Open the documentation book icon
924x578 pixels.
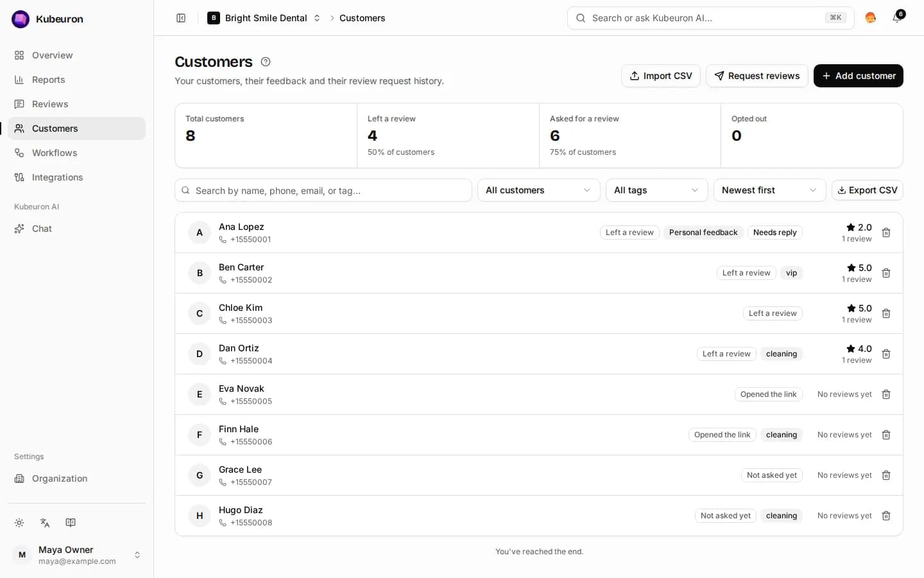tap(71, 523)
